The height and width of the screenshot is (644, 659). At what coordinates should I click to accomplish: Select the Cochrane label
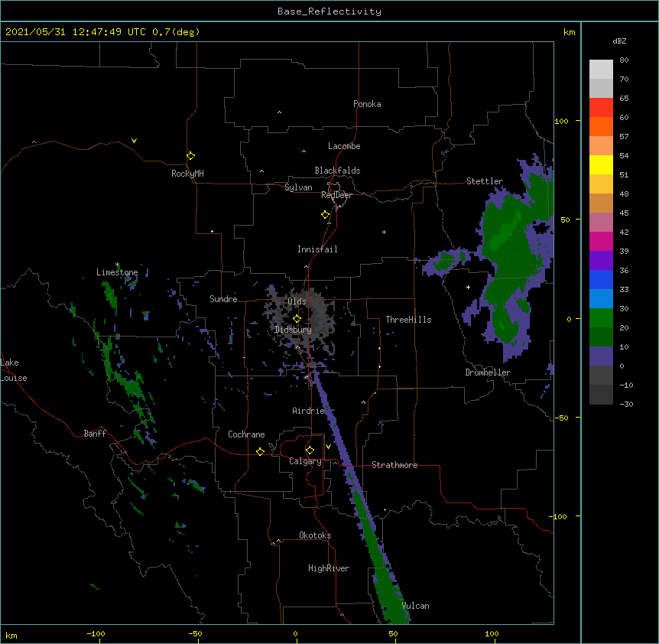(246, 434)
